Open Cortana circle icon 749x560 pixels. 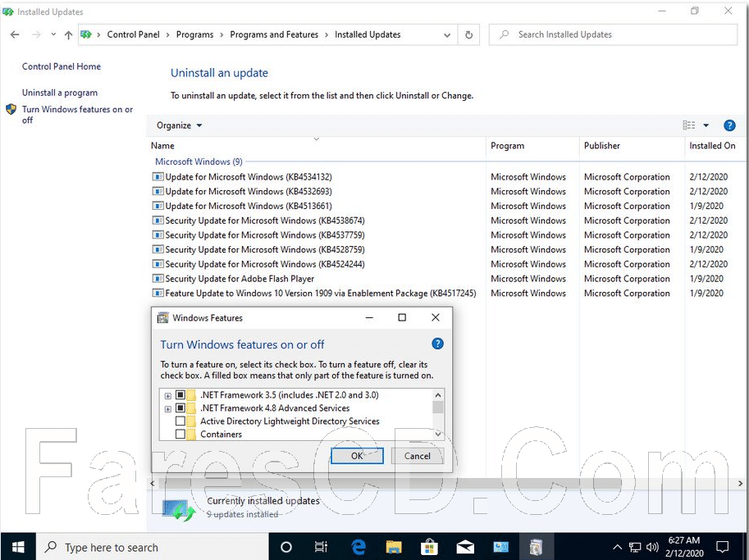tap(286, 547)
